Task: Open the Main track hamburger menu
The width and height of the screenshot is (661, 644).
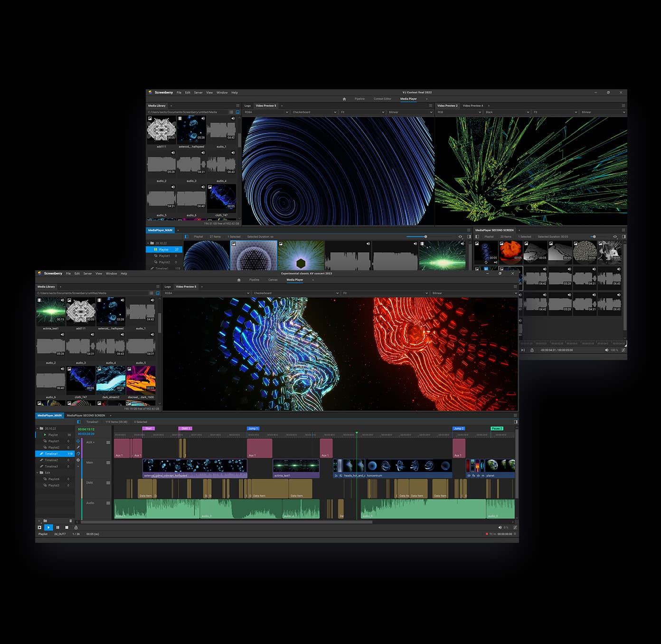Action: click(x=108, y=463)
